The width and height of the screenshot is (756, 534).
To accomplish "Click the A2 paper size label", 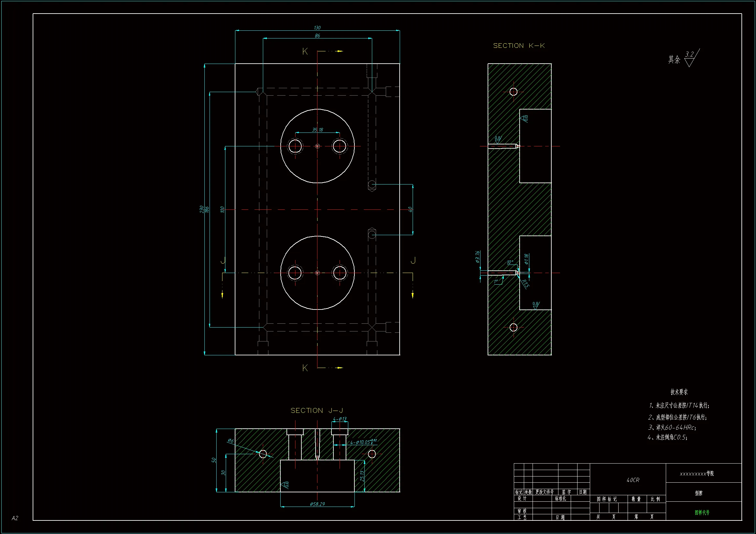I will (15, 518).
